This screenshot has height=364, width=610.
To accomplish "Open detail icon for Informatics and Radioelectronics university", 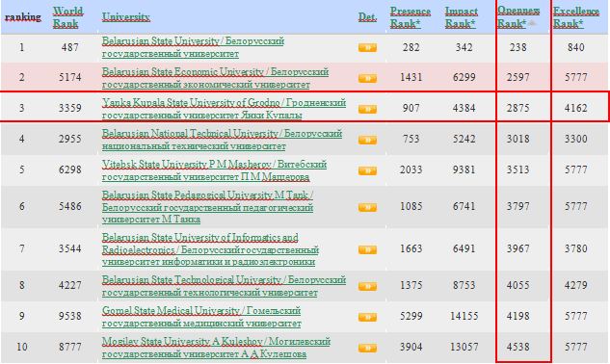I will (367, 249).
